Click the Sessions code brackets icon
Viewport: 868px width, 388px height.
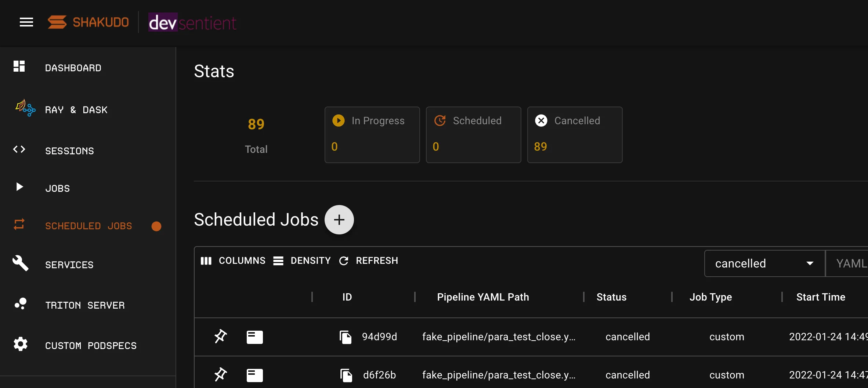pyautogui.click(x=19, y=149)
